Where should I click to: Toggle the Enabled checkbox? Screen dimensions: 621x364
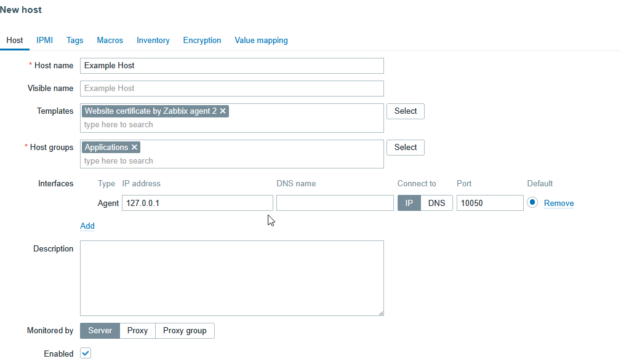[86, 354]
